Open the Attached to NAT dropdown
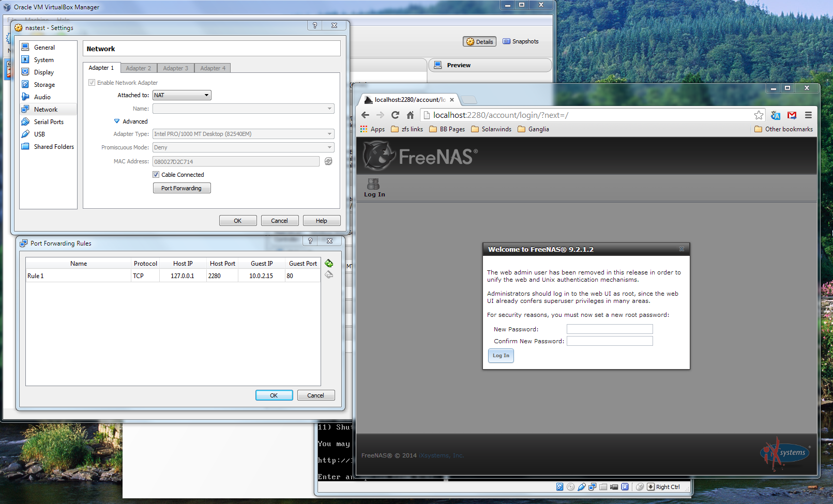The width and height of the screenshot is (833, 504). (x=182, y=95)
